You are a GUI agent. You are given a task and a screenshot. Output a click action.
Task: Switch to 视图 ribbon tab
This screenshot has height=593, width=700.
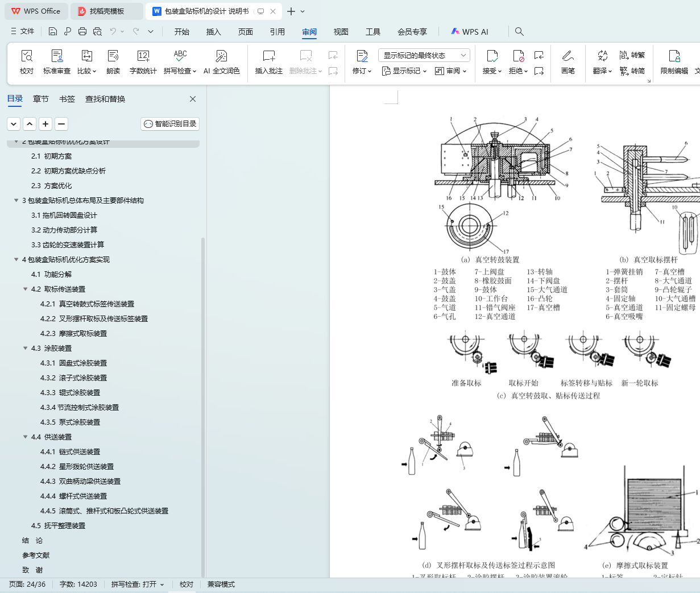pos(341,32)
